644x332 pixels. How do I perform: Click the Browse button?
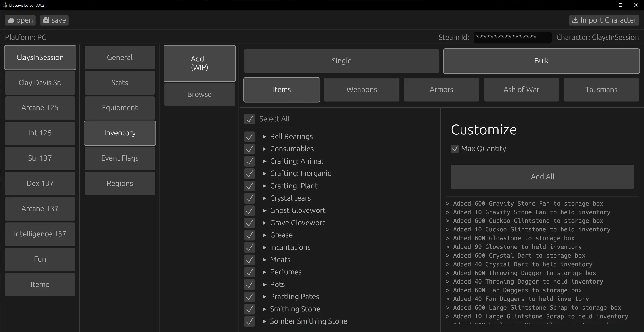click(199, 94)
